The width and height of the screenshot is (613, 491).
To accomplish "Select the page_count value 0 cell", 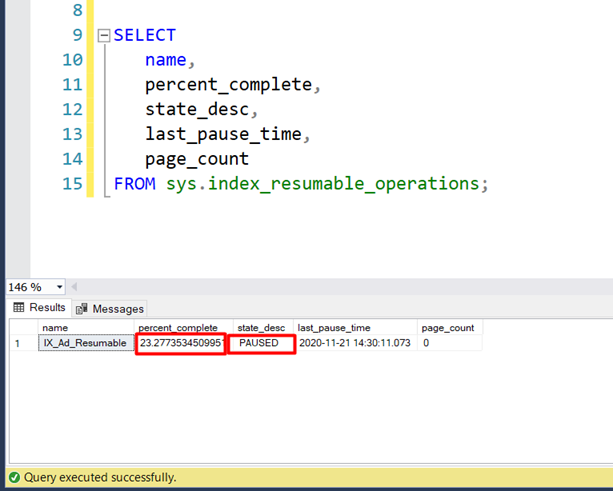I will tap(450, 343).
